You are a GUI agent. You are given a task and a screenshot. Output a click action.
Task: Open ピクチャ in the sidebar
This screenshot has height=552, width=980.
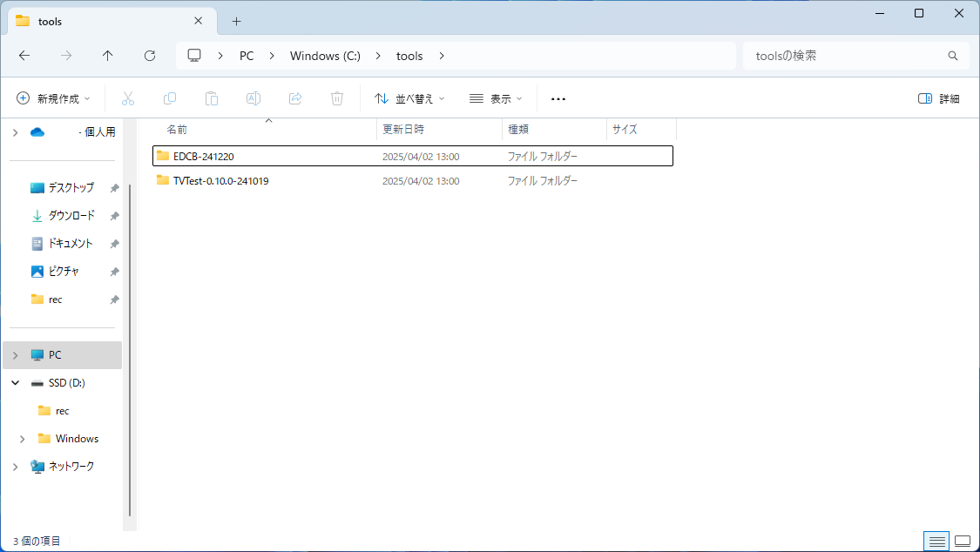coord(55,272)
